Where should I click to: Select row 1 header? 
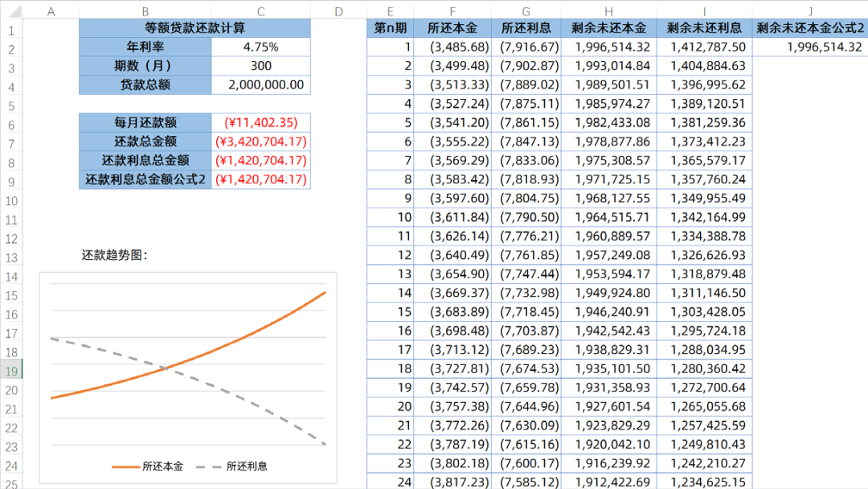point(11,31)
